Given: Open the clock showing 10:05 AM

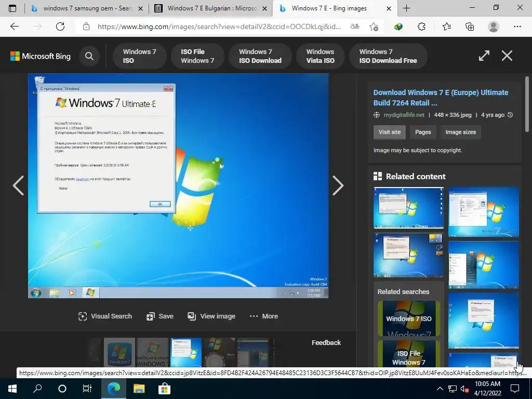Looking at the screenshot, I should pos(487,389).
